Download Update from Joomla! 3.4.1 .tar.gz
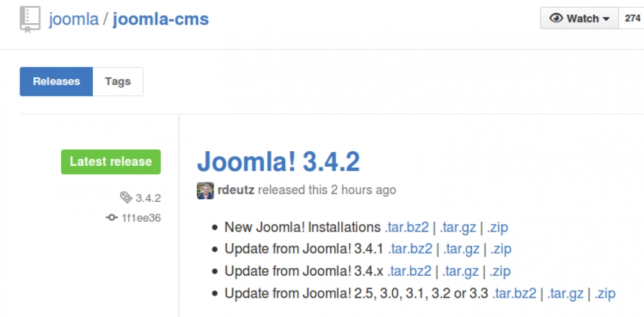The height and width of the screenshot is (317, 644). pyautogui.click(x=460, y=249)
